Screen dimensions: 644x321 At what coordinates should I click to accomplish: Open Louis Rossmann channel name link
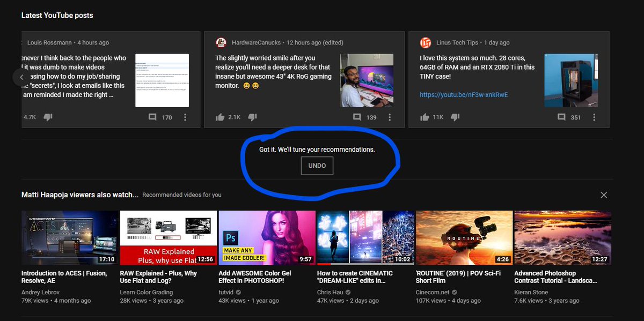50,42
